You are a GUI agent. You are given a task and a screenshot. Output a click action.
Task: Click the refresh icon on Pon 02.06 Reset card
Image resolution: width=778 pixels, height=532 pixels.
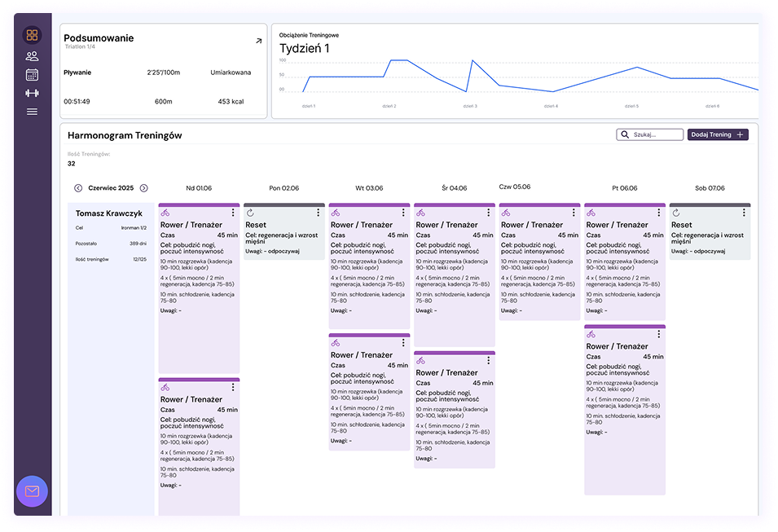(250, 213)
